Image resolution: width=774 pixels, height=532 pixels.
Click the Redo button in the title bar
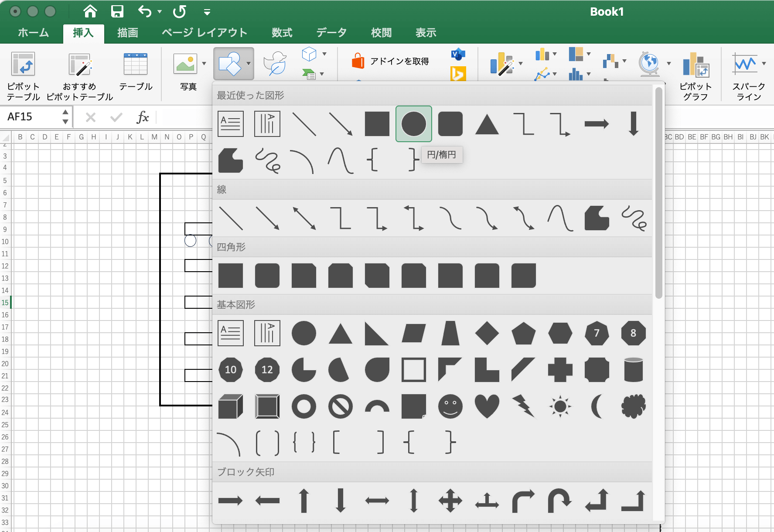pyautogui.click(x=179, y=11)
